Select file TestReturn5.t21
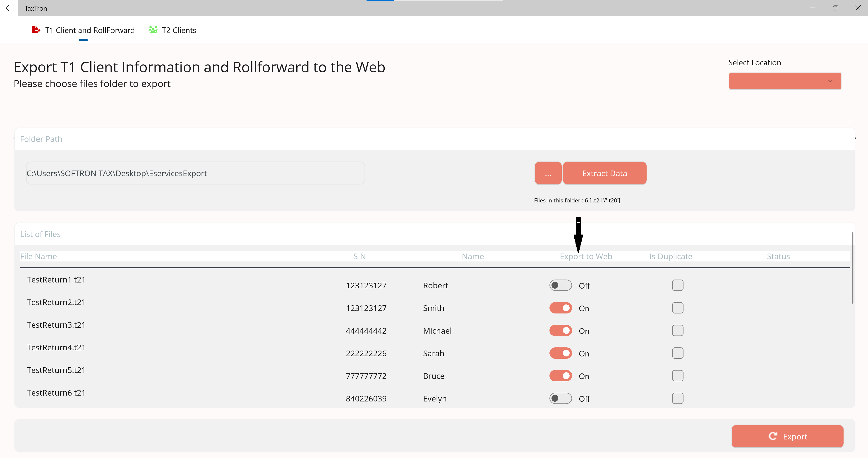 tap(56, 370)
